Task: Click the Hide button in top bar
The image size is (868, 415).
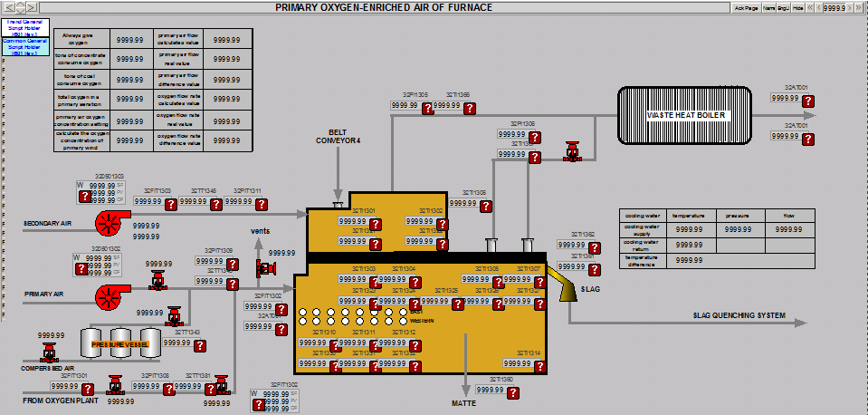Action: tap(798, 7)
